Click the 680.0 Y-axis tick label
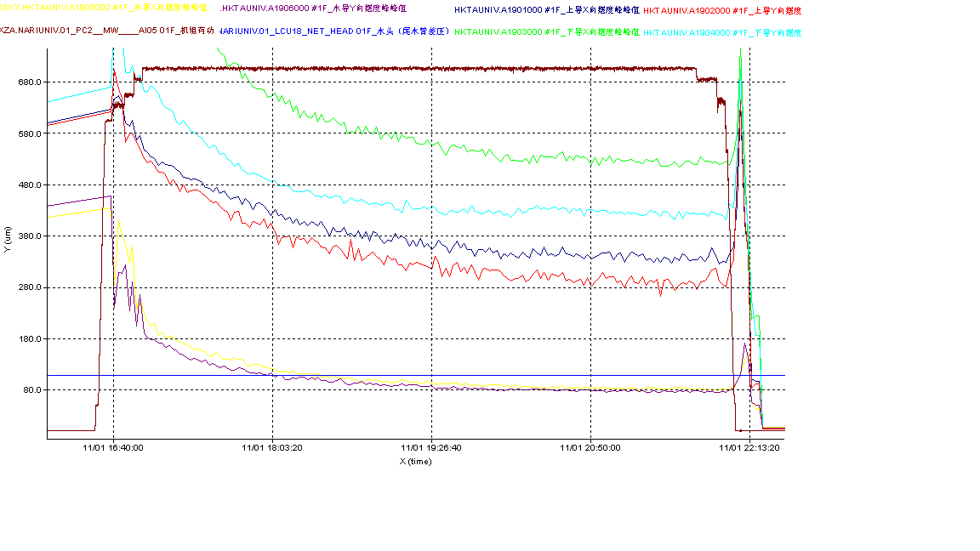Viewport: 980px width, 551px height. click(31, 82)
